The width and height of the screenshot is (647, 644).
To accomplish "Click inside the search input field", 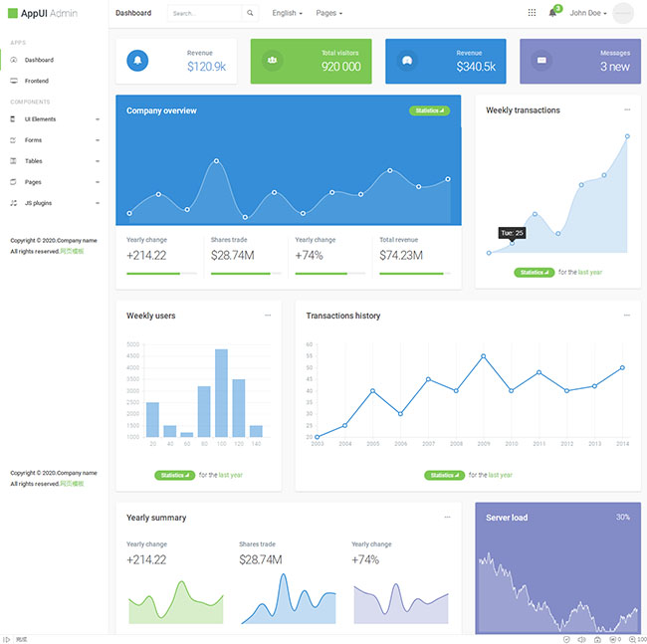I will (x=203, y=13).
